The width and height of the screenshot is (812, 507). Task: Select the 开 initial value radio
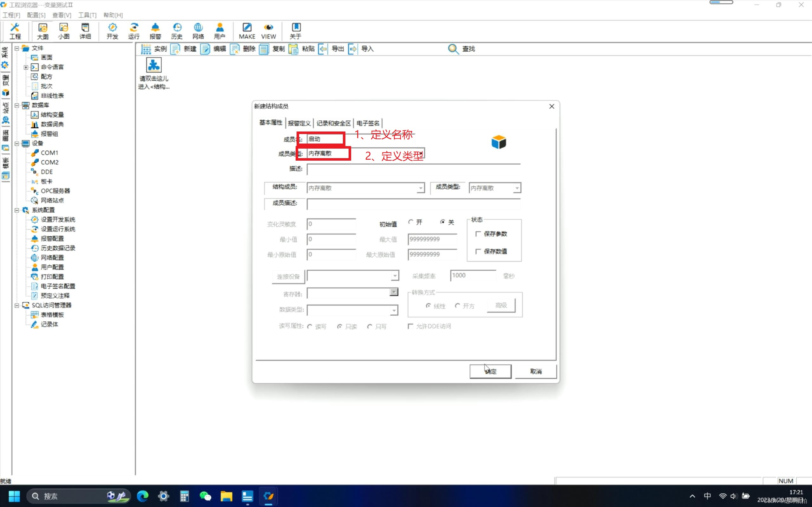(x=411, y=222)
